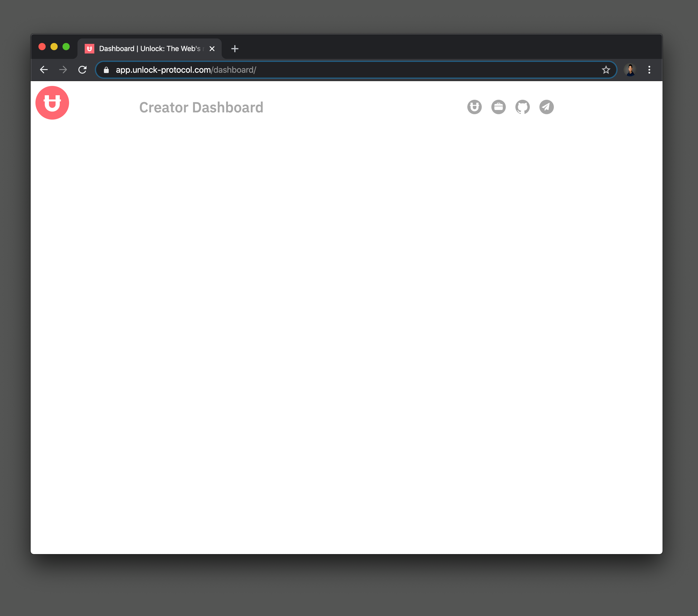Maximize window with the green button
Screen dimensions: 698x616
pos(66,47)
